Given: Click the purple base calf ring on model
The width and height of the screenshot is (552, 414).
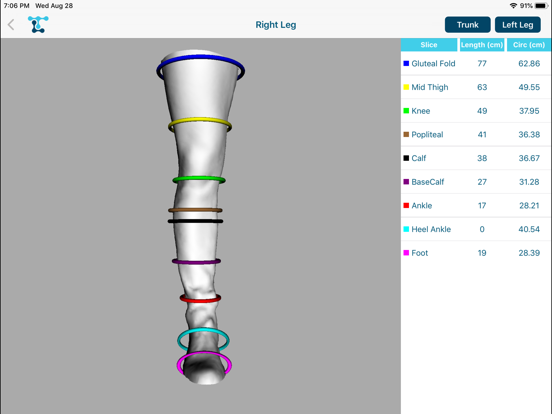Looking at the screenshot, I should (196, 262).
